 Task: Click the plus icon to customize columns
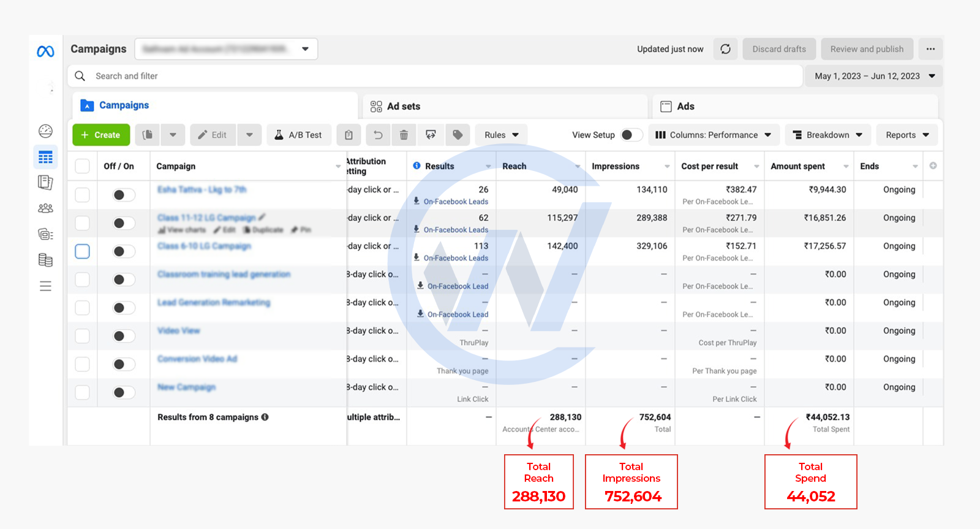pos(933,166)
